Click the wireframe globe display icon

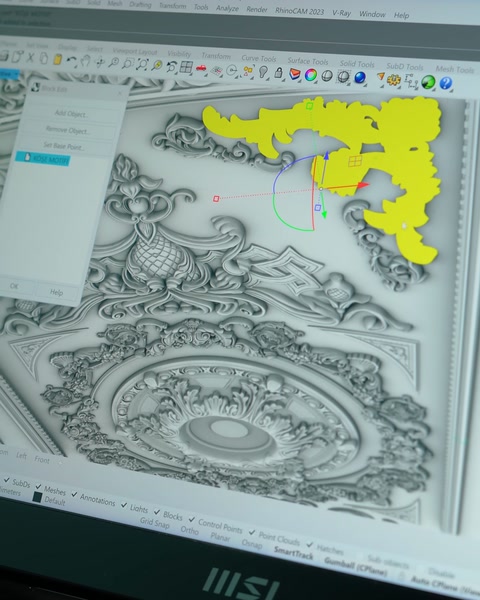[x=343, y=77]
